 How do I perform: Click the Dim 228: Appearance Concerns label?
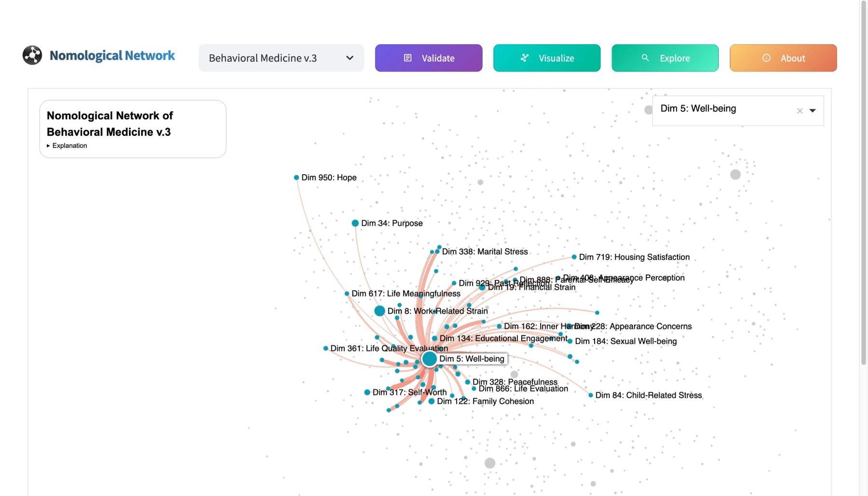coord(633,326)
